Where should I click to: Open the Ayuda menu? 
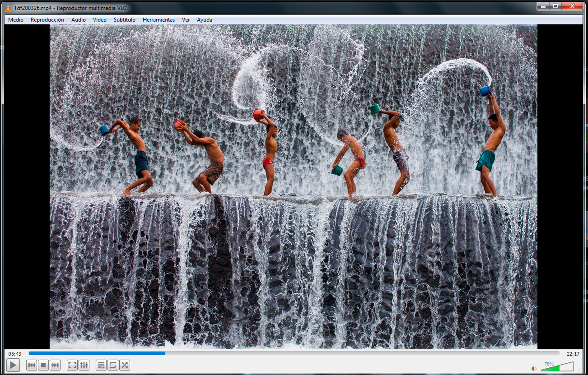(205, 20)
